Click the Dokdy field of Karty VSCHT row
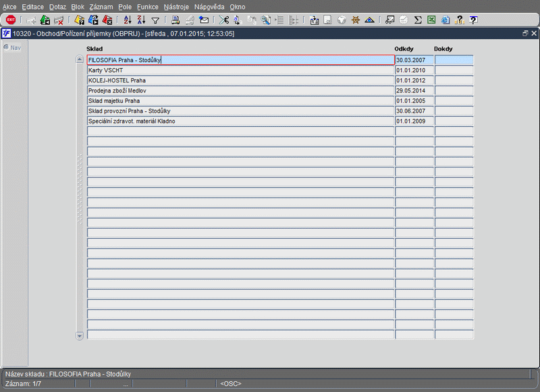540x392 pixels. [454, 70]
